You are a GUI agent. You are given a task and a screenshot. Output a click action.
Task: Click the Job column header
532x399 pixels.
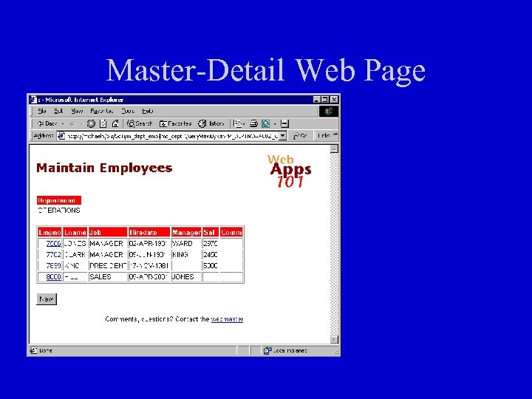108,233
